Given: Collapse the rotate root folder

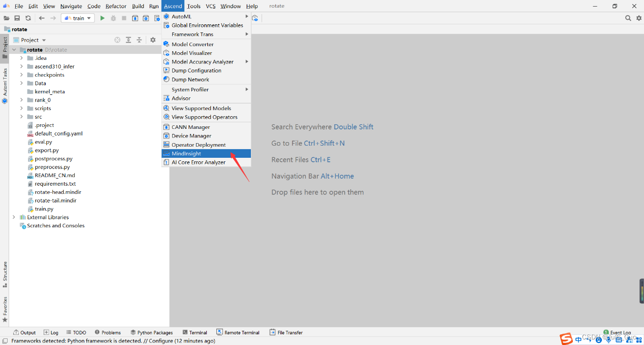Looking at the screenshot, I should click(14, 50).
